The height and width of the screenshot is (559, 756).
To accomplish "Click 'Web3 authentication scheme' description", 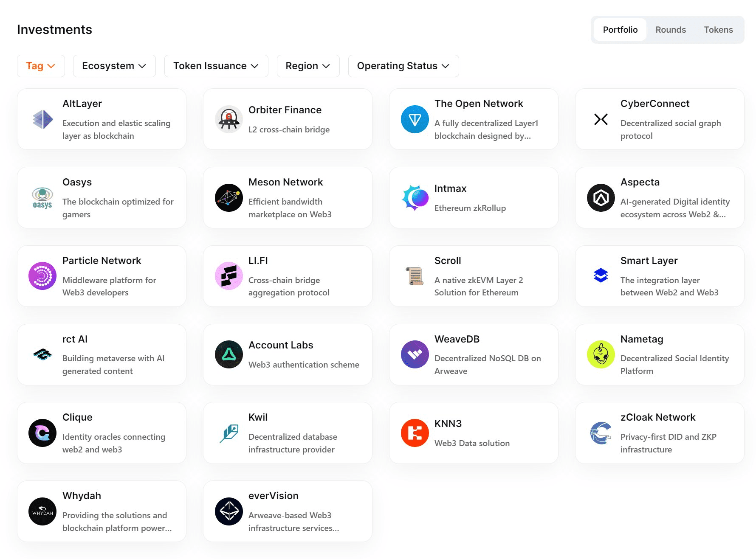I will pos(304,365).
